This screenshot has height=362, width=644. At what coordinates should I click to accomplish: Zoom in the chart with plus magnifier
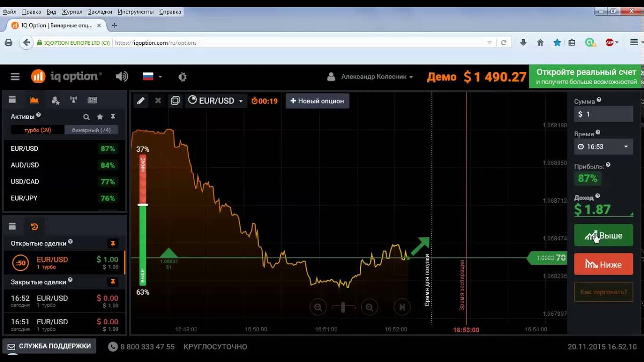click(369, 307)
